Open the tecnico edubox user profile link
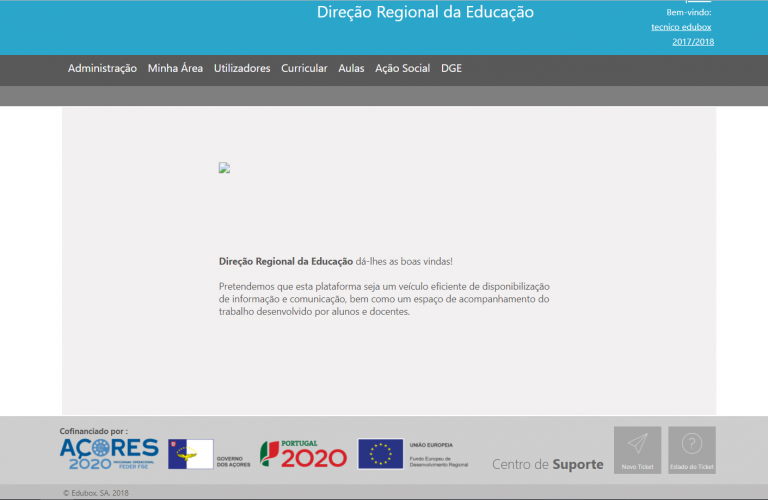 pos(681,27)
